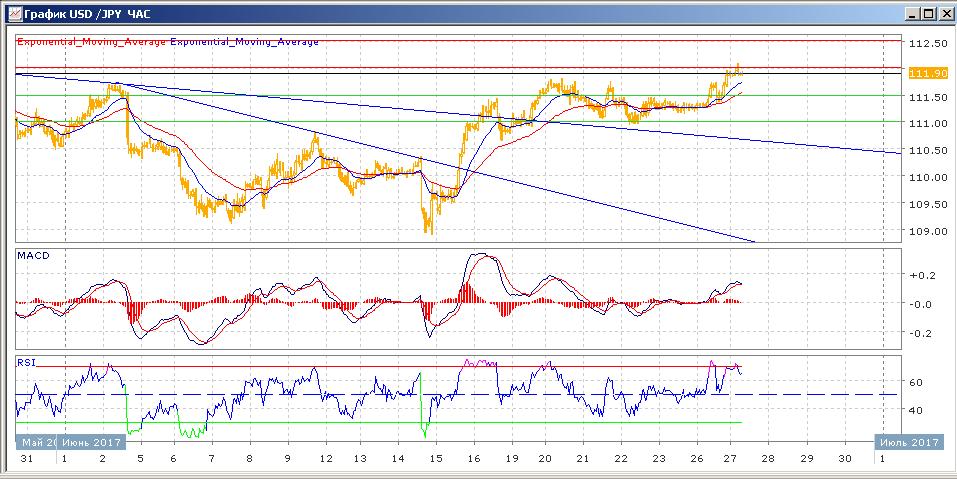957x479 pixels.
Task: Close the USD/JPY chart window
Action: pos(944,13)
